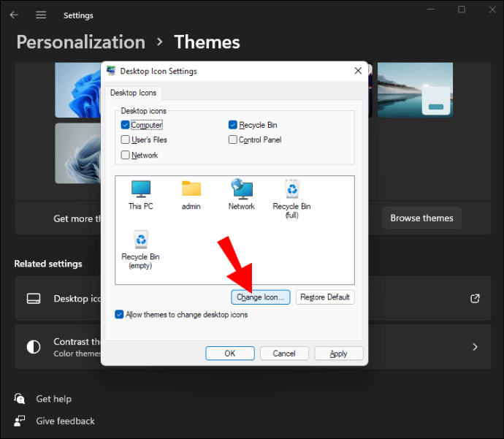This screenshot has height=439, width=504.
Task: Enable the User's Files checkbox
Action: (x=126, y=140)
